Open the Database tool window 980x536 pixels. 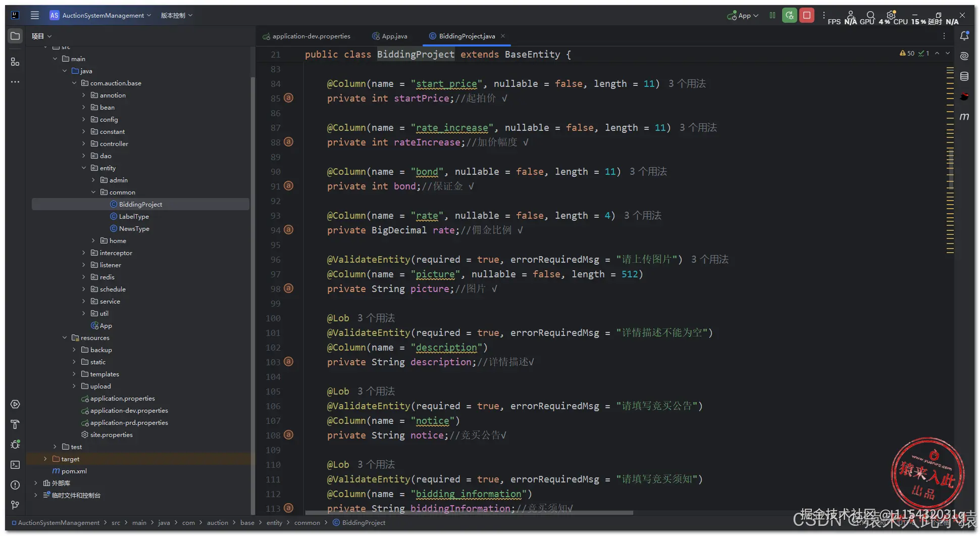964,76
